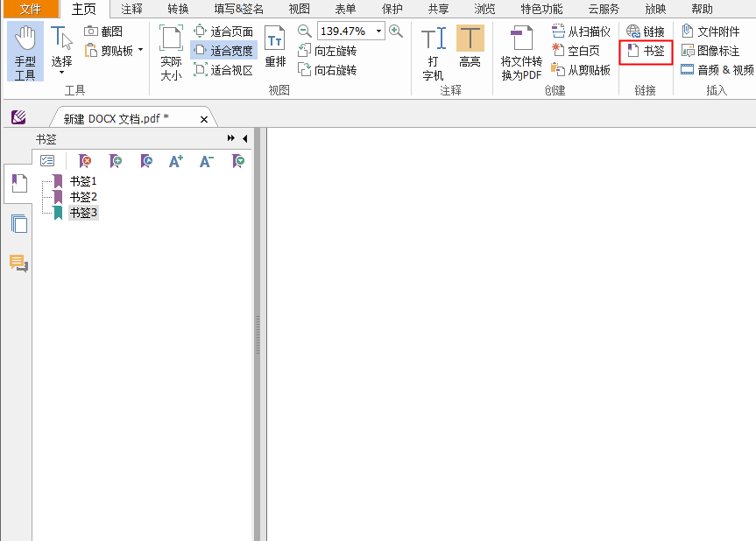Toggle Fit Width (适合宽度) view mode
This screenshot has width=756, height=541.
point(223,51)
